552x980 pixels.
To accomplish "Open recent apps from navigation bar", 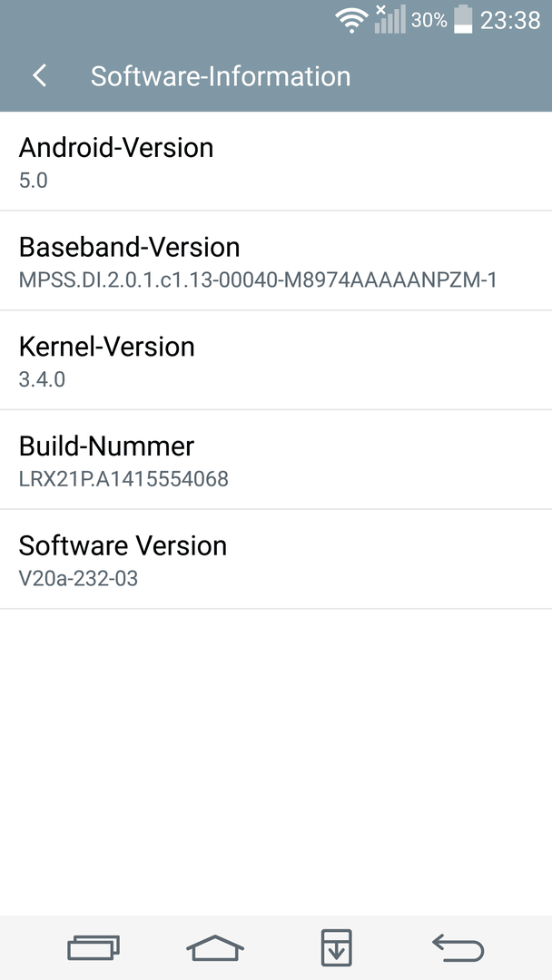I will point(94,947).
